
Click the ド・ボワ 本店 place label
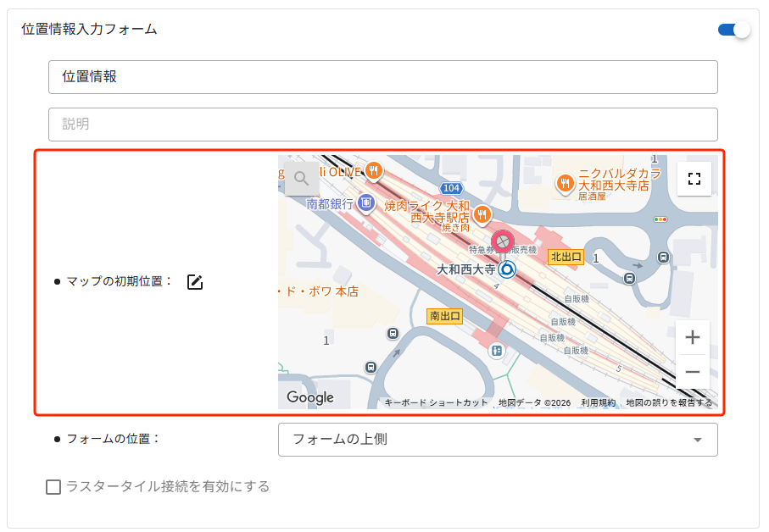tap(319, 291)
